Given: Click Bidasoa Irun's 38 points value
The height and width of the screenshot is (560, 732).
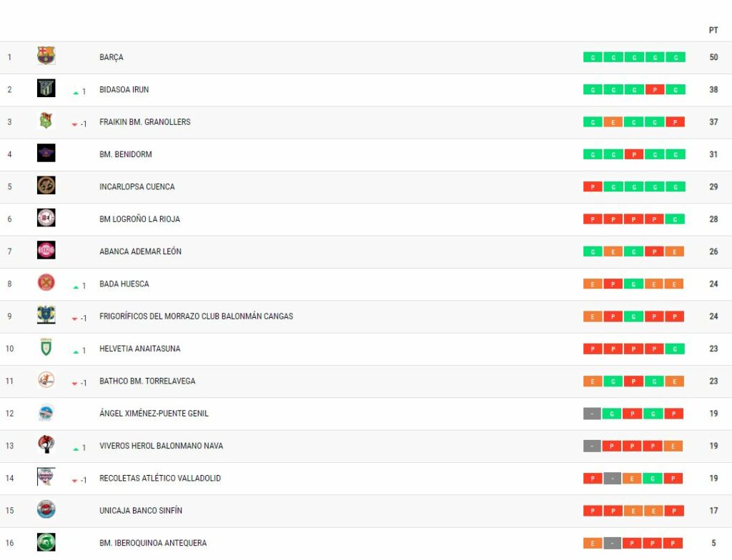Looking at the screenshot, I should 713,89.
